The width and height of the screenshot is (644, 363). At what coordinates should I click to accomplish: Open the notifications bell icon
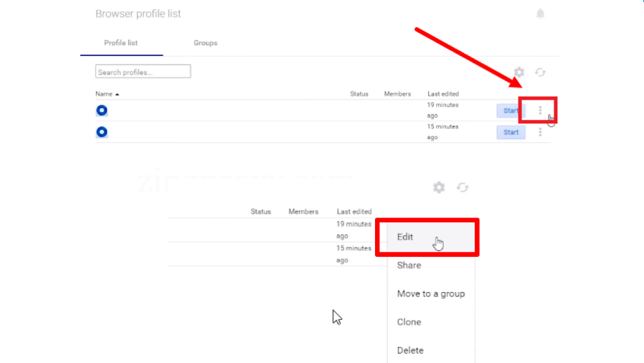[x=540, y=14]
